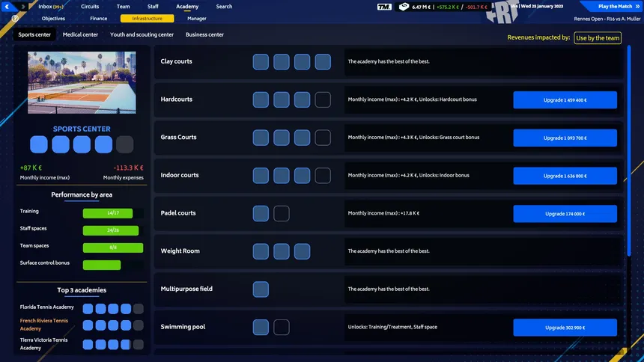Image resolution: width=644 pixels, height=362 pixels.
Task: Click the empty second Swimming pool level box
Action: pyautogui.click(x=282, y=327)
